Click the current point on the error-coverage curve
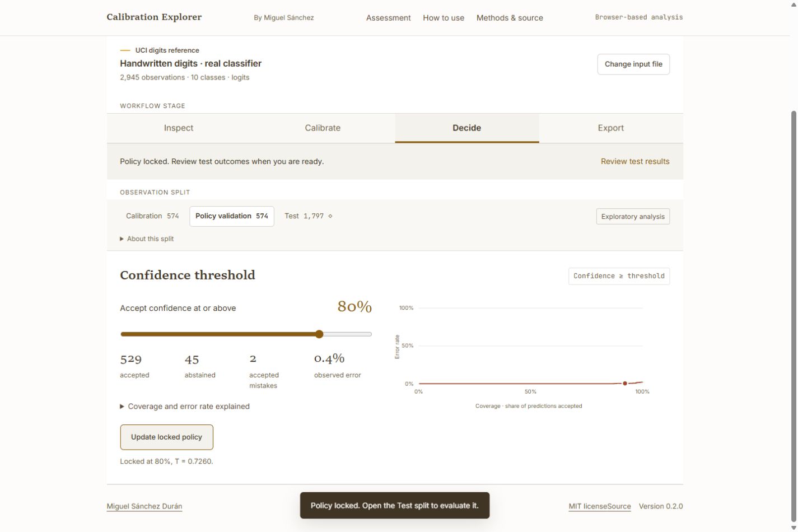The image size is (798, 532). (x=625, y=384)
